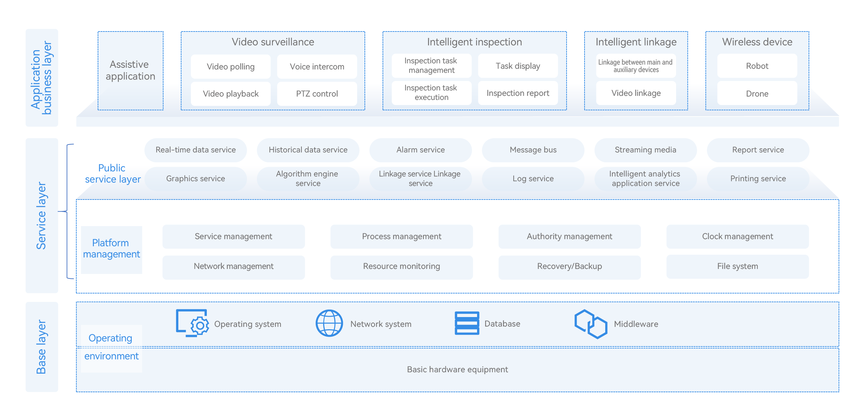Click the Alarm service pill

[x=420, y=150]
